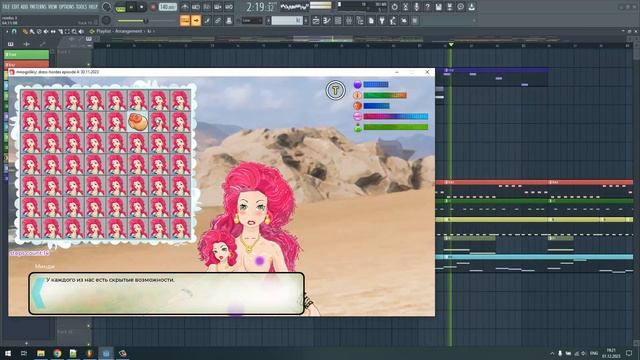Click the 140 tempo field
Viewport: 640px width, 360px height.
click(x=168, y=7)
